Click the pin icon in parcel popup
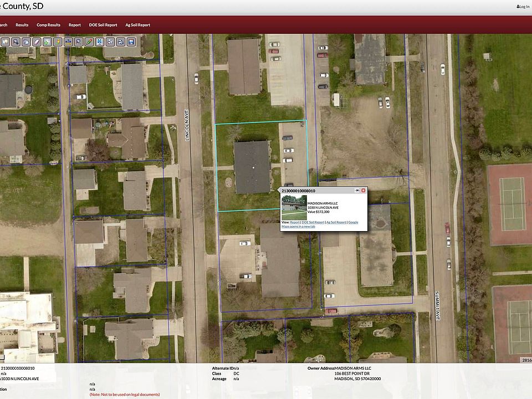The height and width of the screenshot is (399, 532). [357, 190]
